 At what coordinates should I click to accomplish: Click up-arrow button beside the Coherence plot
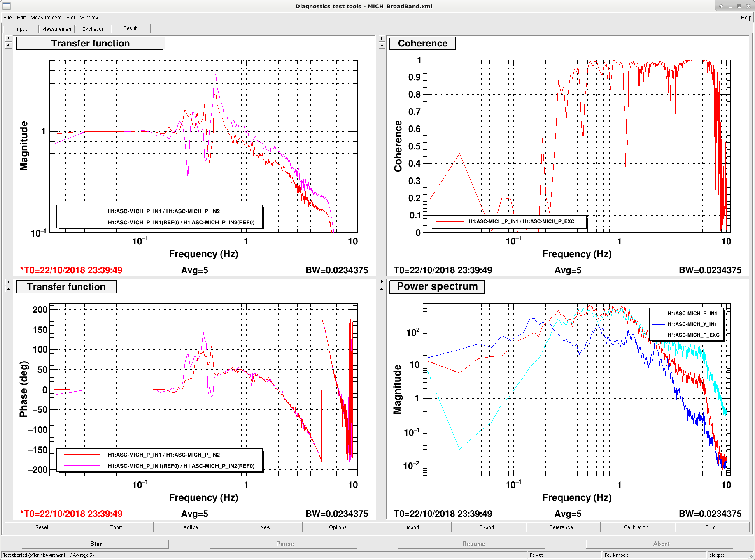[x=382, y=45]
